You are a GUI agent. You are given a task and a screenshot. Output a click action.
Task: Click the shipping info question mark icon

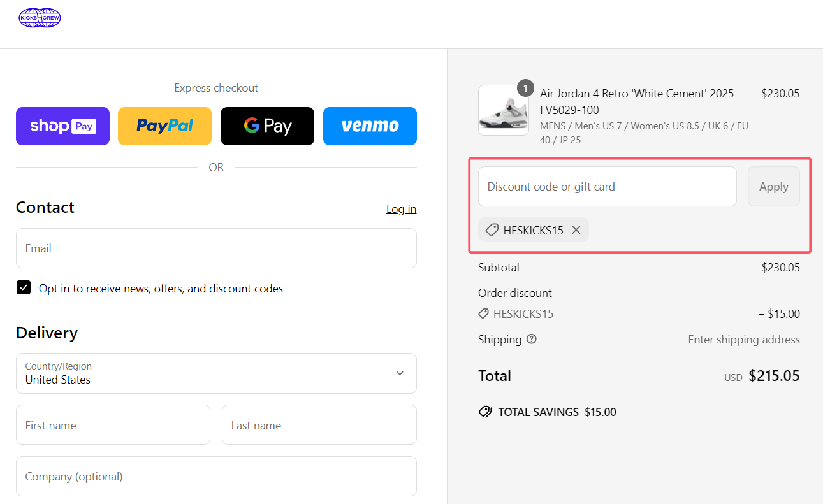coord(532,339)
